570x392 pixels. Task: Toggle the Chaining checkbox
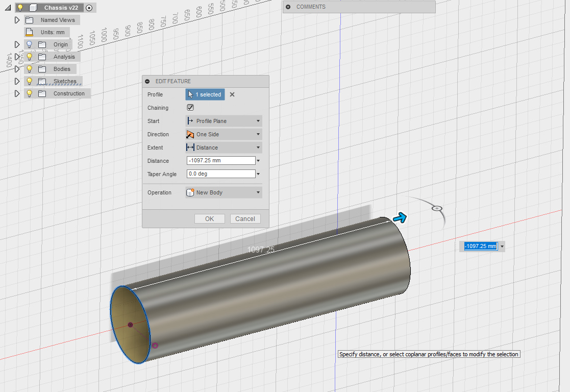(190, 108)
